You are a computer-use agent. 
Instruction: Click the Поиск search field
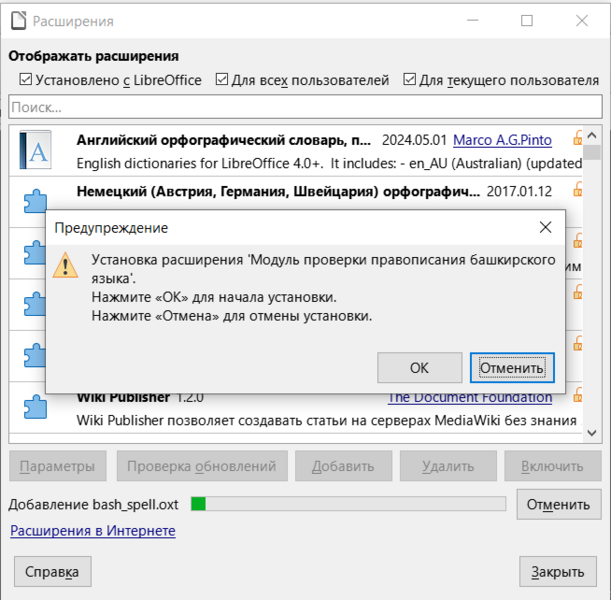point(306,107)
